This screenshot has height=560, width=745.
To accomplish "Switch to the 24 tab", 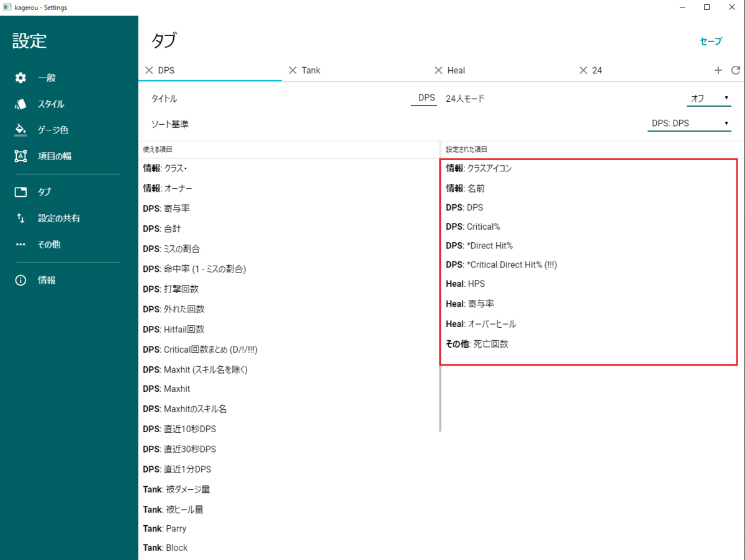I will click(x=597, y=70).
